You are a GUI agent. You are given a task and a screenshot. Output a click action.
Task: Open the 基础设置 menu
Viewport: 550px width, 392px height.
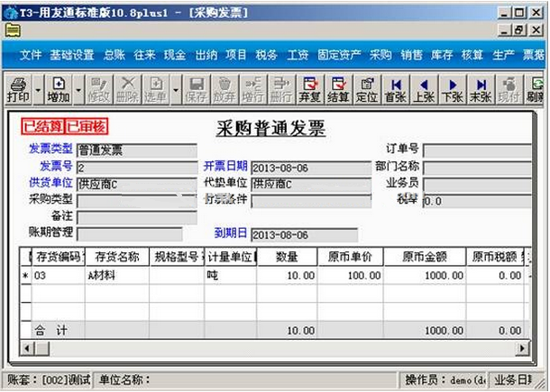click(x=72, y=55)
